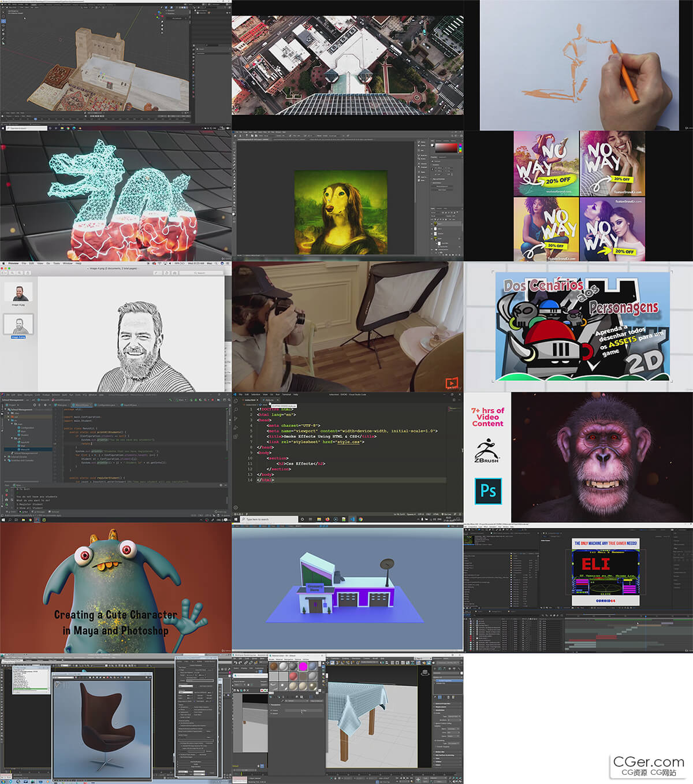693x784 pixels.
Task: Open the Preview Tools menu
Action: click(57, 263)
